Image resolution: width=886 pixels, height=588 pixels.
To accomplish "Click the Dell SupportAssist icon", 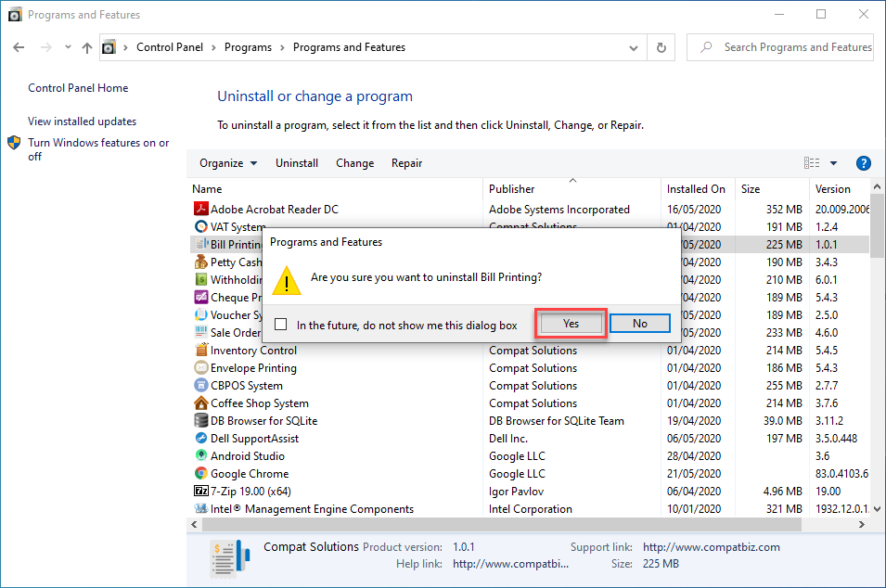I will coord(200,438).
